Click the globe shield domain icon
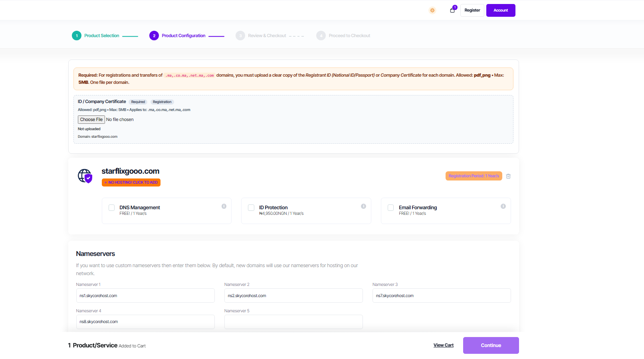The width and height of the screenshot is (644, 359). coord(85,176)
